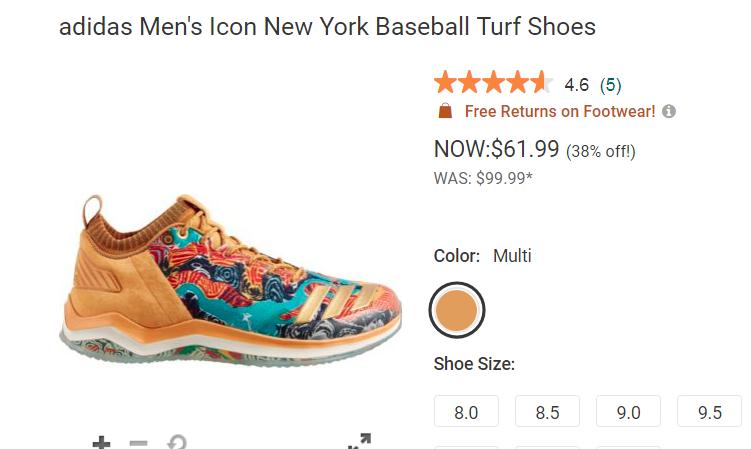Click the WAS $99.99 original price
751x449 pixels.
[x=483, y=177]
